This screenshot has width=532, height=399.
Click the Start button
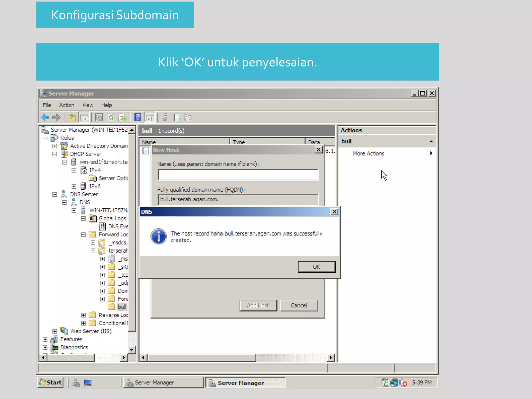[x=50, y=382]
